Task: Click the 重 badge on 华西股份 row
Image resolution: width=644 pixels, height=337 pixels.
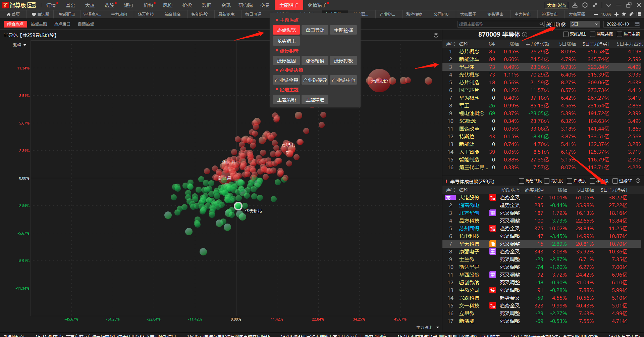Action: tap(492, 275)
